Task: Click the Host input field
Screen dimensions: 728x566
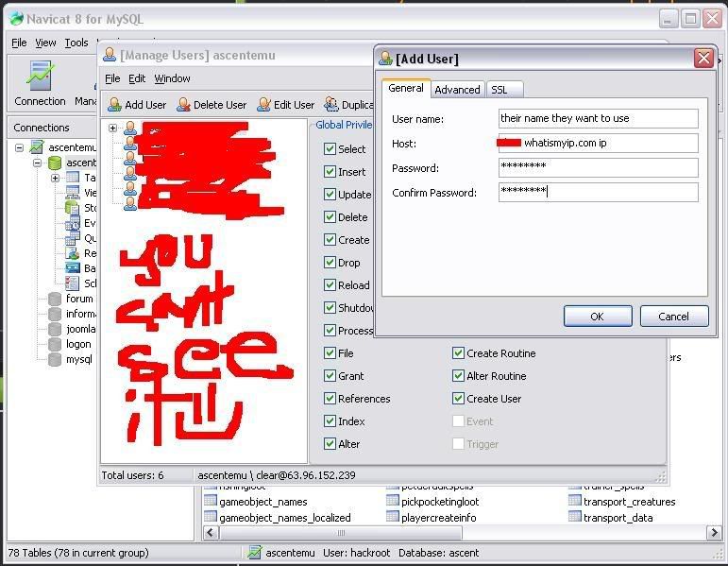Action: pos(598,143)
